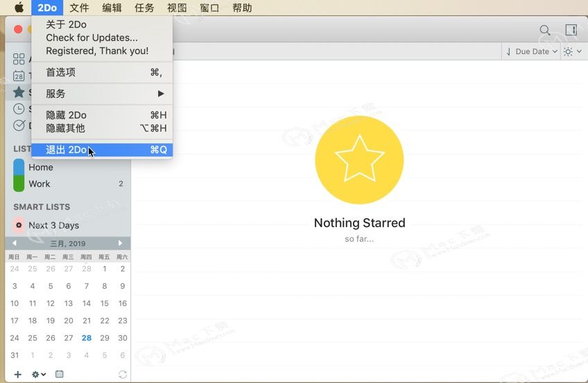Toggle the right sidebar panel icon
588x383 pixels.
point(571,30)
